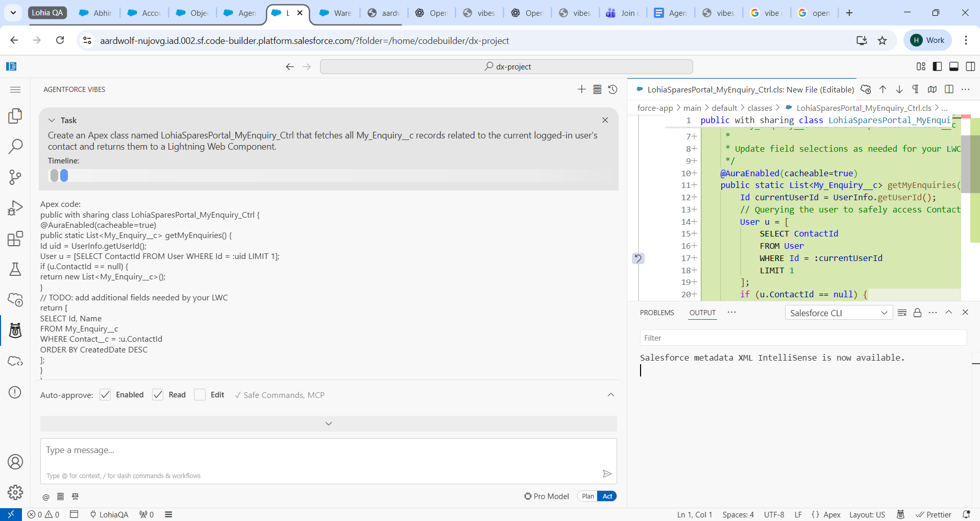The width and height of the screenshot is (980, 521).
Task: Collapse the Task section in the chat
Action: [52, 120]
